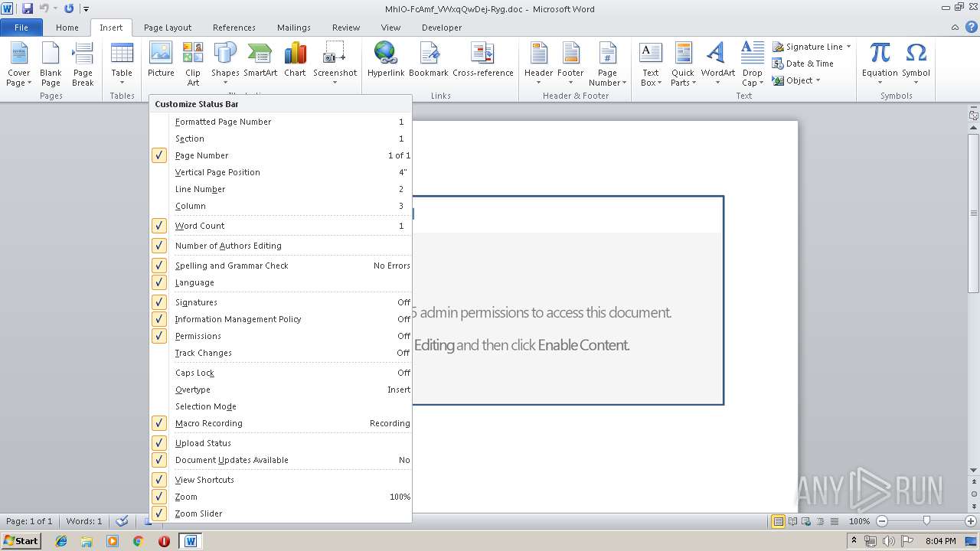Toggle Macro Recording option
Screen dimensions: 980x551
click(281, 423)
